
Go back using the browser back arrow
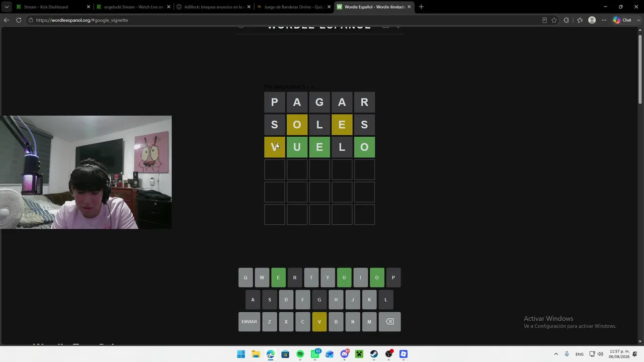7,20
